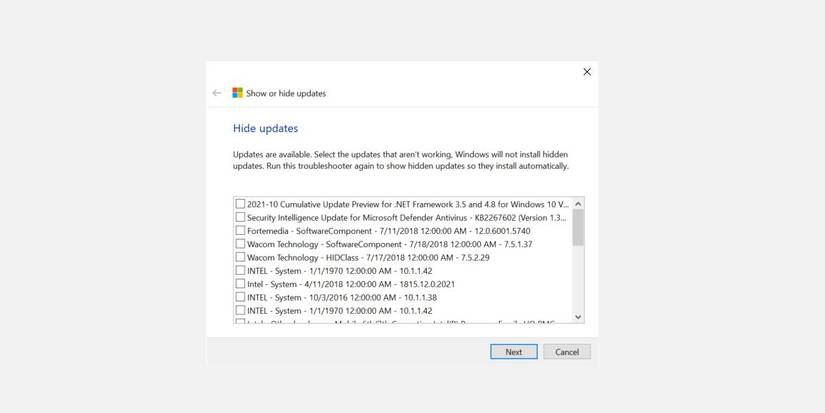Select the Security Intelligence Update KB2267602 row text

click(x=407, y=217)
